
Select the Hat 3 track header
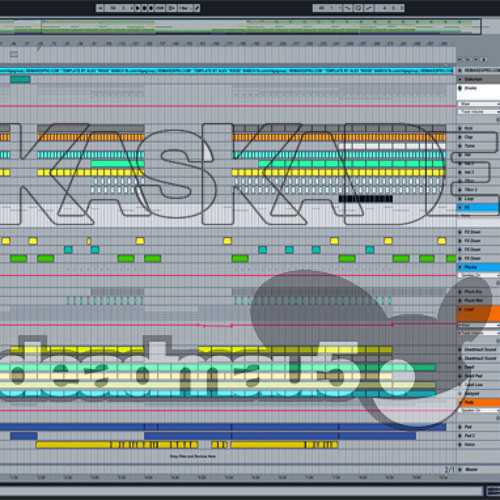click(x=478, y=172)
